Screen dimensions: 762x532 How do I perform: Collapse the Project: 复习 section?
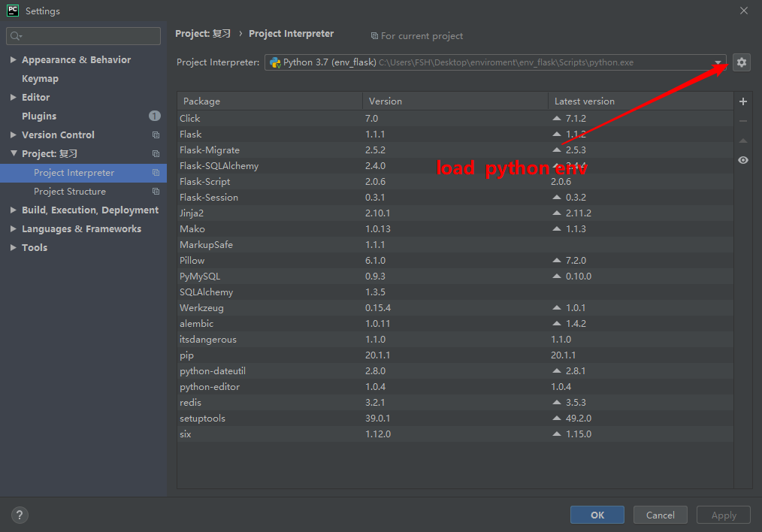pos(13,153)
